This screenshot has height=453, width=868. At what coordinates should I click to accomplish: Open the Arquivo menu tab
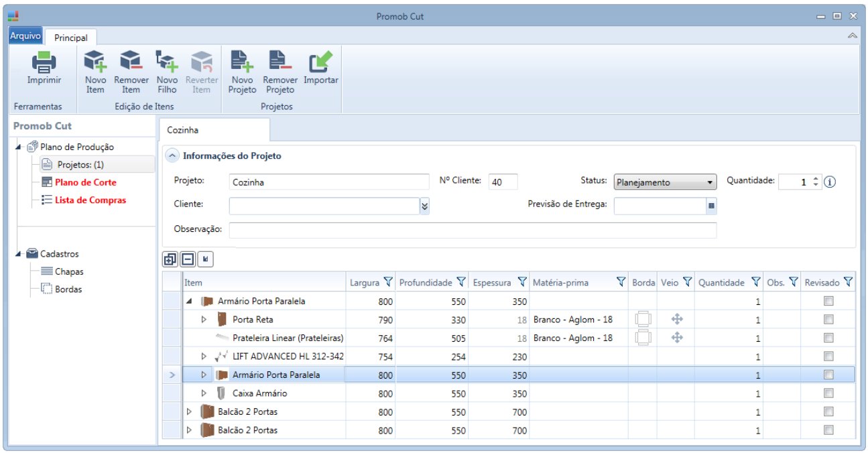pos(25,36)
